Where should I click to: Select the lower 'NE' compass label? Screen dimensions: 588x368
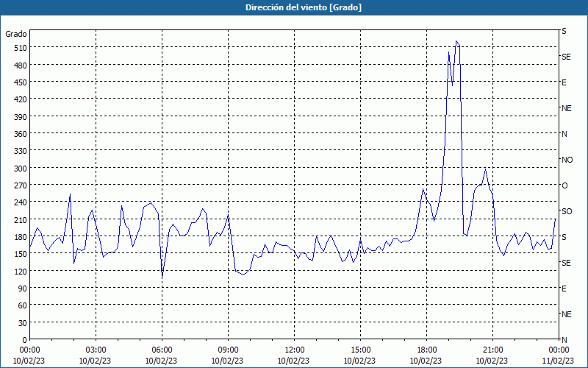click(567, 314)
